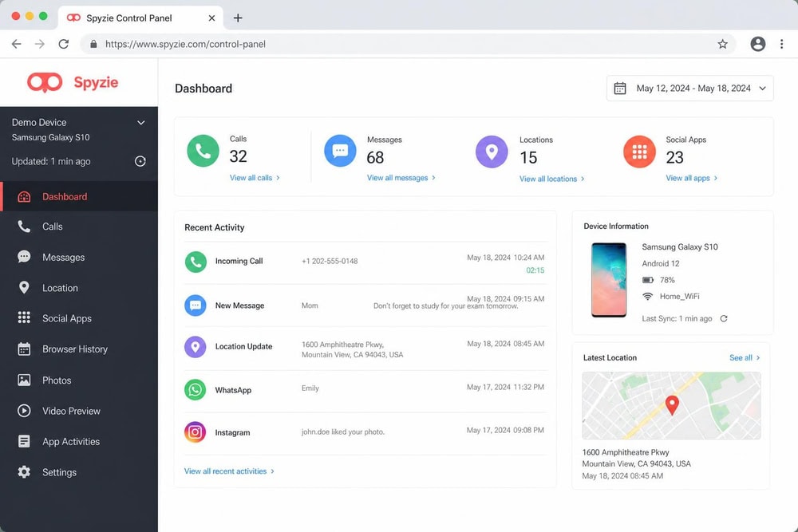The width and height of the screenshot is (798, 532).
Task: Bookmark page with star icon
Action: 723,44
